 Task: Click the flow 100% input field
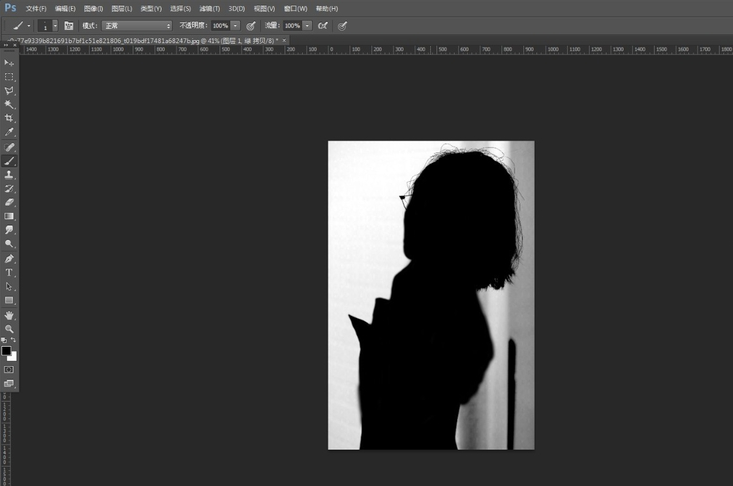tap(292, 25)
